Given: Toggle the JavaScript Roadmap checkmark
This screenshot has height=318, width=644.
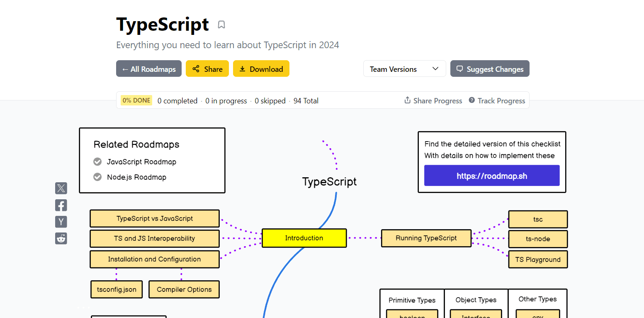Looking at the screenshot, I should click(97, 162).
